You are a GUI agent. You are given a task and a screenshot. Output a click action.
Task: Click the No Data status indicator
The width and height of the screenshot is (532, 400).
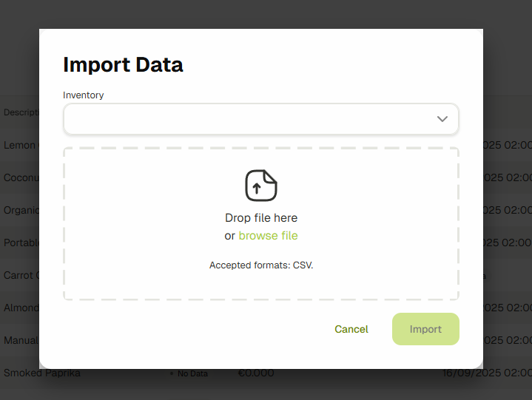tap(192, 374)
